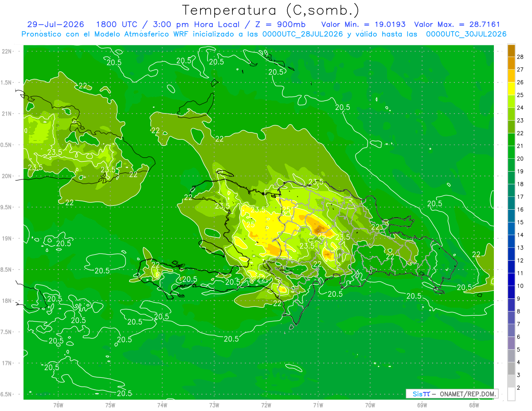The height and width of the screenshot is (411, 532).
Task: Click the "17N" latitude axis label
Action: coord(7,363)
